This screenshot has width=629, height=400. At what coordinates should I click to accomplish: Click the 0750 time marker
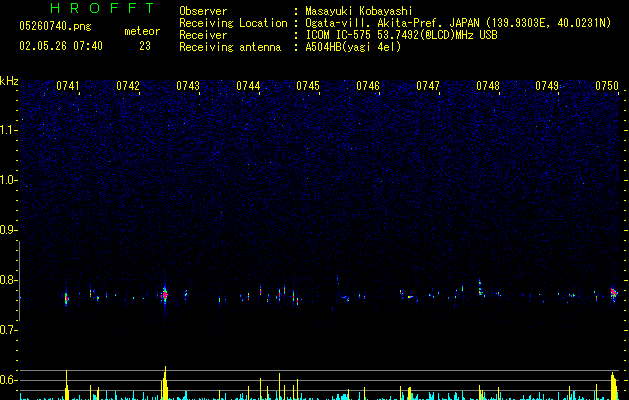(607, 86)
